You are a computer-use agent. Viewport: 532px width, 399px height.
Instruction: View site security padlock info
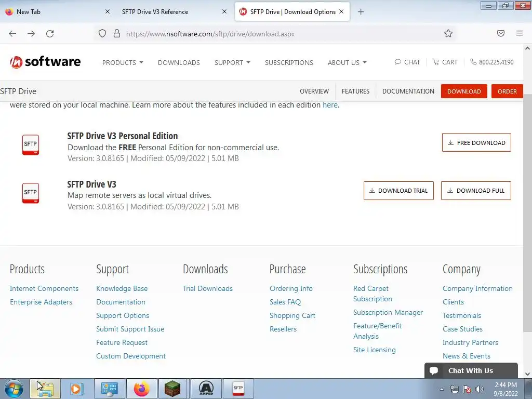pyautogui.click(x=117, y=34)
